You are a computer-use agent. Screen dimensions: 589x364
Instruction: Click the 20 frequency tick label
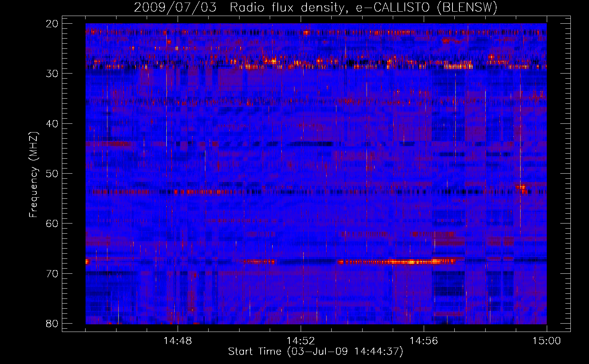52,24
